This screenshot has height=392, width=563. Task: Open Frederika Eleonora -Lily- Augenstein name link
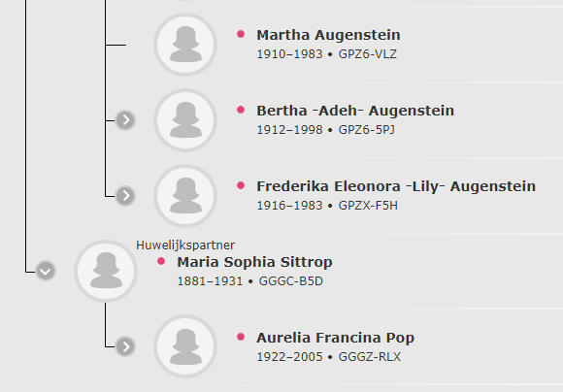coord(396,186)
